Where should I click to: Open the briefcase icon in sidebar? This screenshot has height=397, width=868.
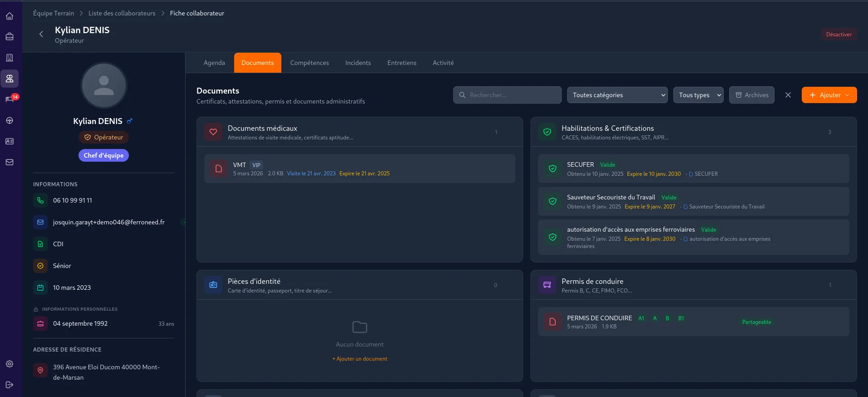pos(10,37)
